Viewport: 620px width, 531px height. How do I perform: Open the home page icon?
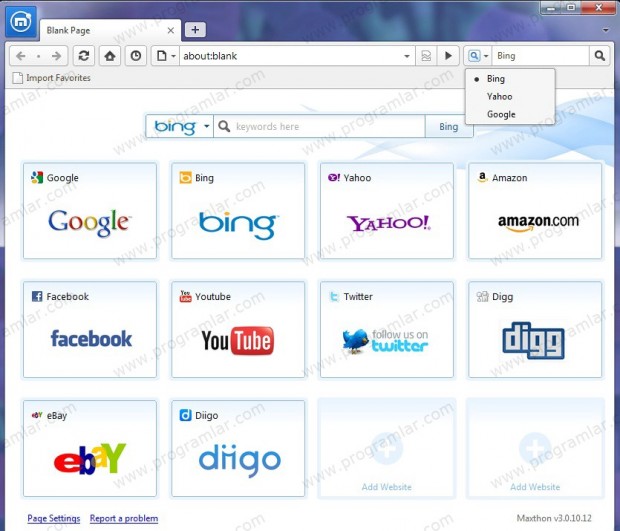tap(110, 56)
